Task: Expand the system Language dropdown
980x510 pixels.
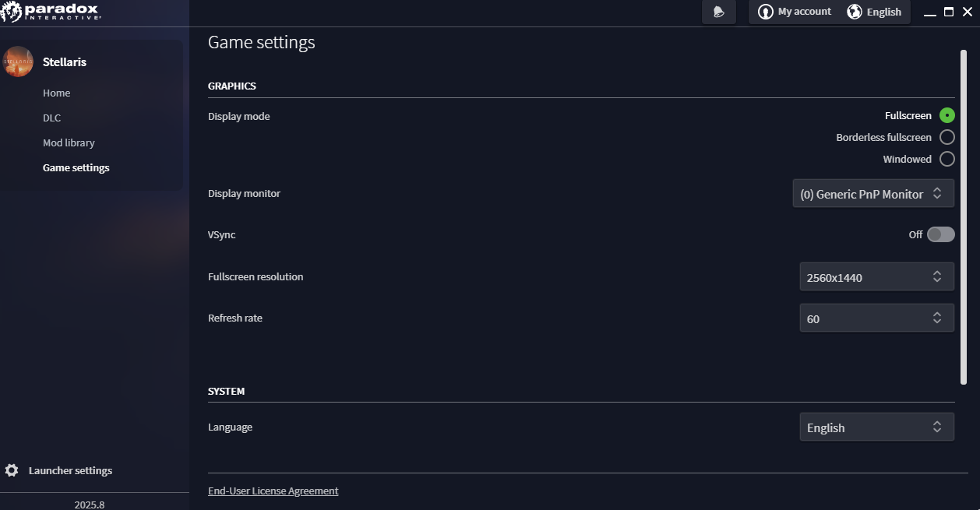Action: (x=876, y=427)
